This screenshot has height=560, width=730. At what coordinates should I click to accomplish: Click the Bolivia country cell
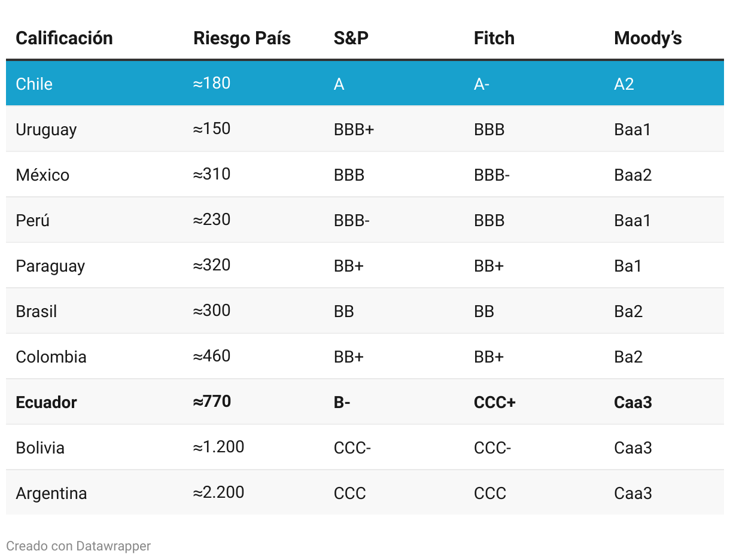(x=40, y=448)
